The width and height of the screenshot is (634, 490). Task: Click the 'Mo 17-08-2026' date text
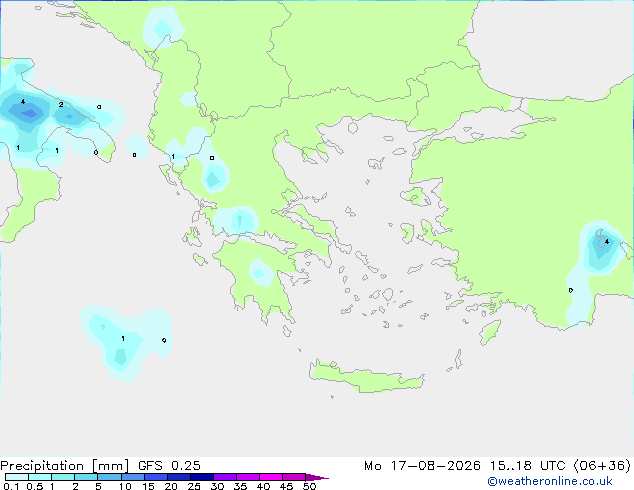[423, 466]
